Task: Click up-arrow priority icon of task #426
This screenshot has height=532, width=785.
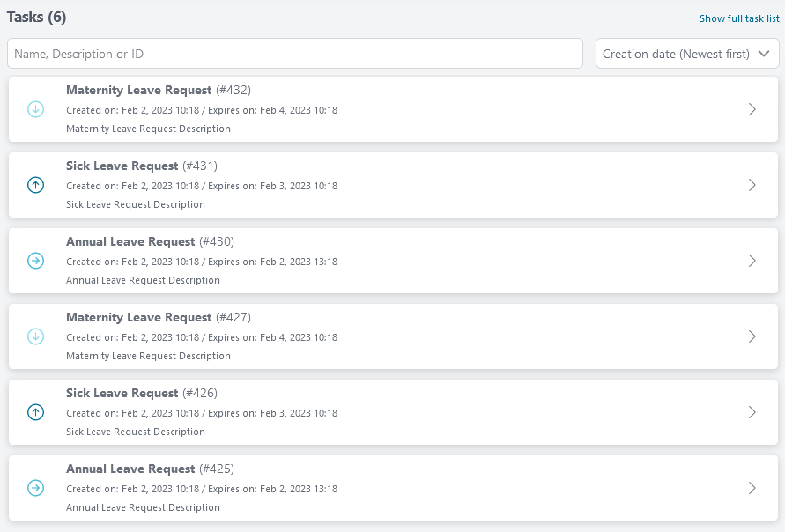Action: 35,412
